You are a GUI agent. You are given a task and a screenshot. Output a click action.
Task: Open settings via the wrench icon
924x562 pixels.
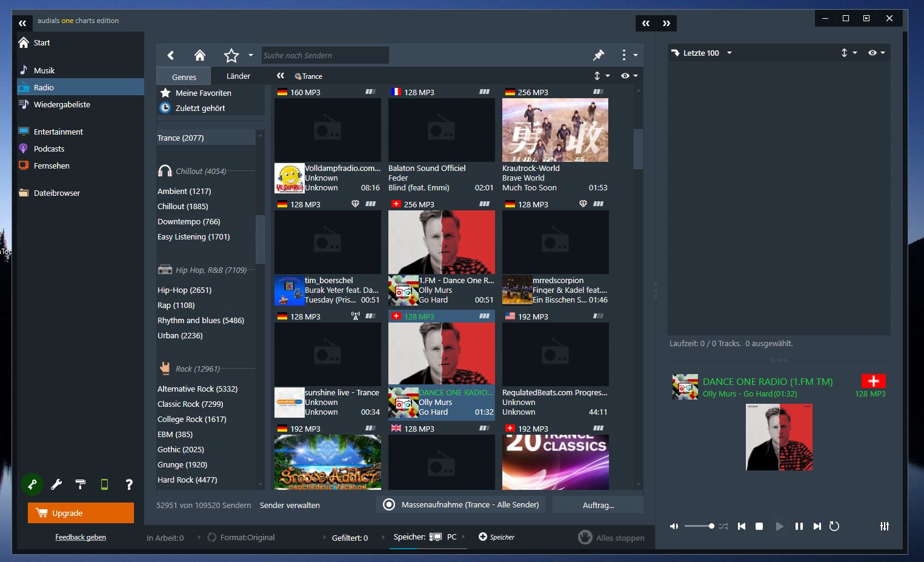(56, 484)
